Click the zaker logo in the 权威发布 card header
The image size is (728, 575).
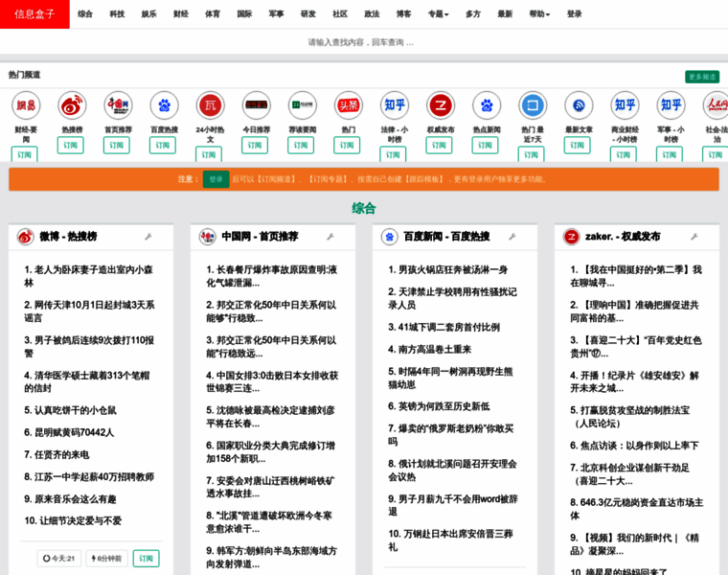click(572, 237)
